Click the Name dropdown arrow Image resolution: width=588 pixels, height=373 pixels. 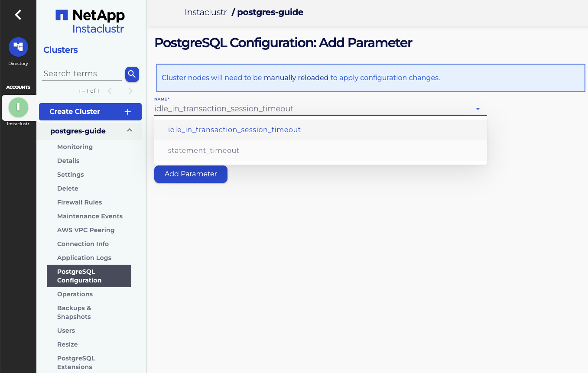(x=478, y=109)
